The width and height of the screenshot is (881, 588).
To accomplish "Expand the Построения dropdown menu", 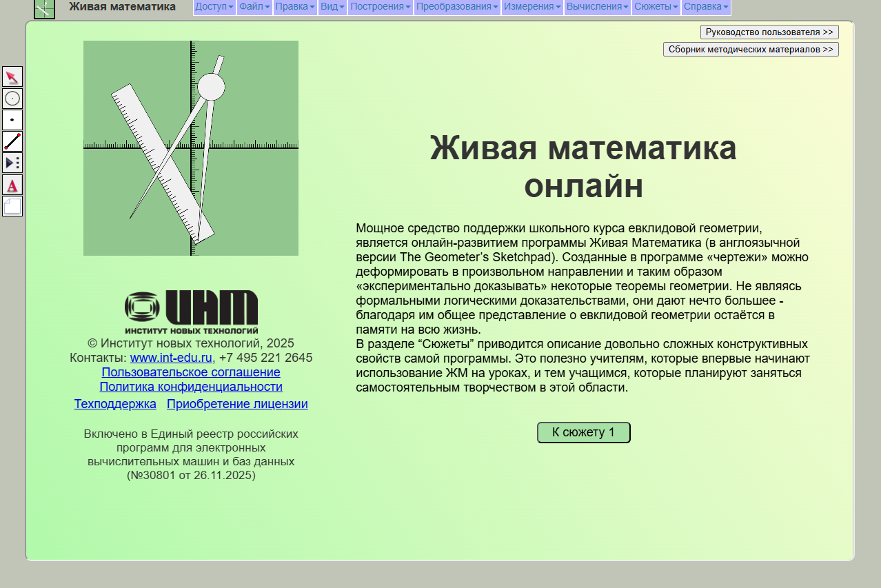I will pyautogui.click(x=380, y=7).
